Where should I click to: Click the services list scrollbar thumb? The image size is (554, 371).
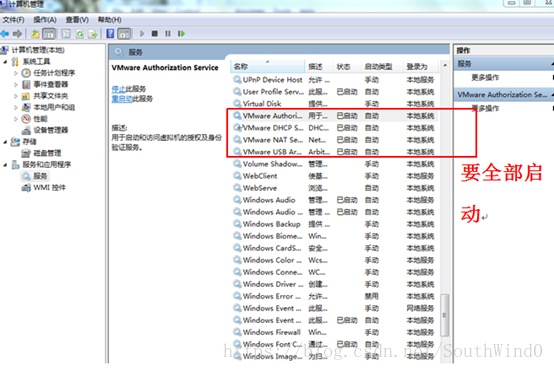[445, 315]
